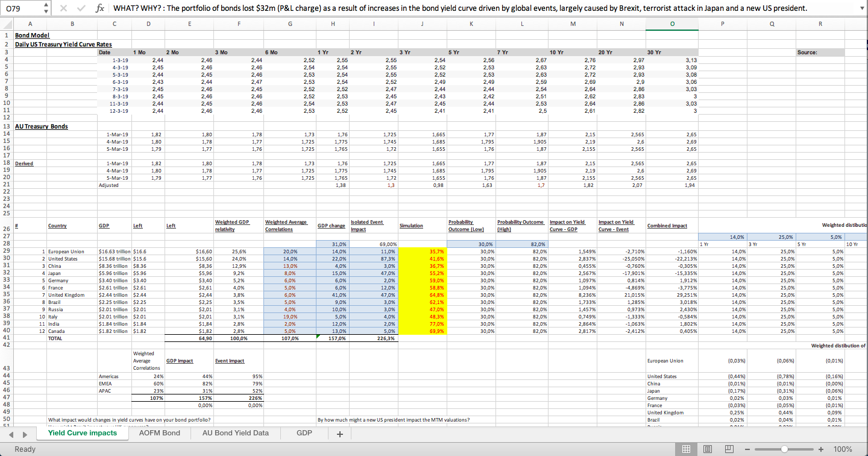This screenshot has height=456, width=868.
Task: Click the confirm entry checkmark icon
Action: (x=81, y=8)
